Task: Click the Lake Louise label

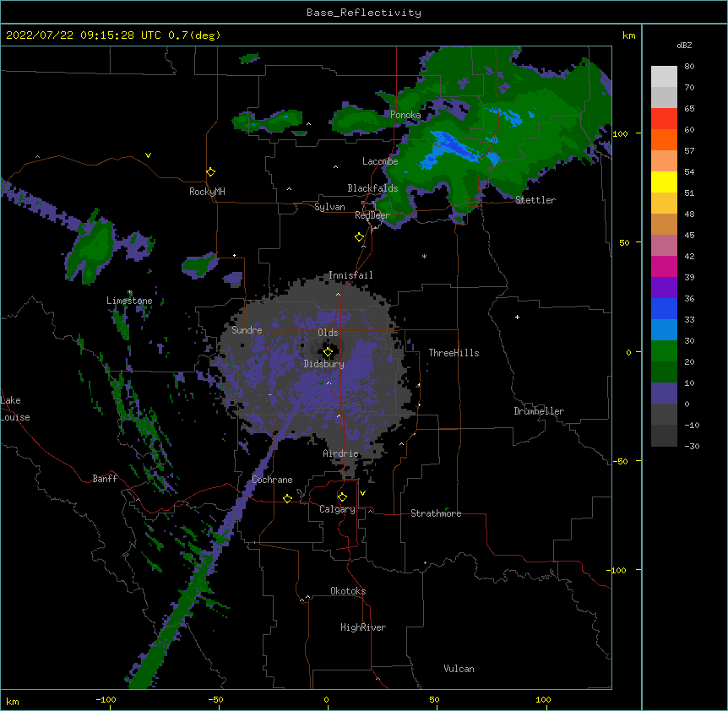Action: click(x=15, y=409)
